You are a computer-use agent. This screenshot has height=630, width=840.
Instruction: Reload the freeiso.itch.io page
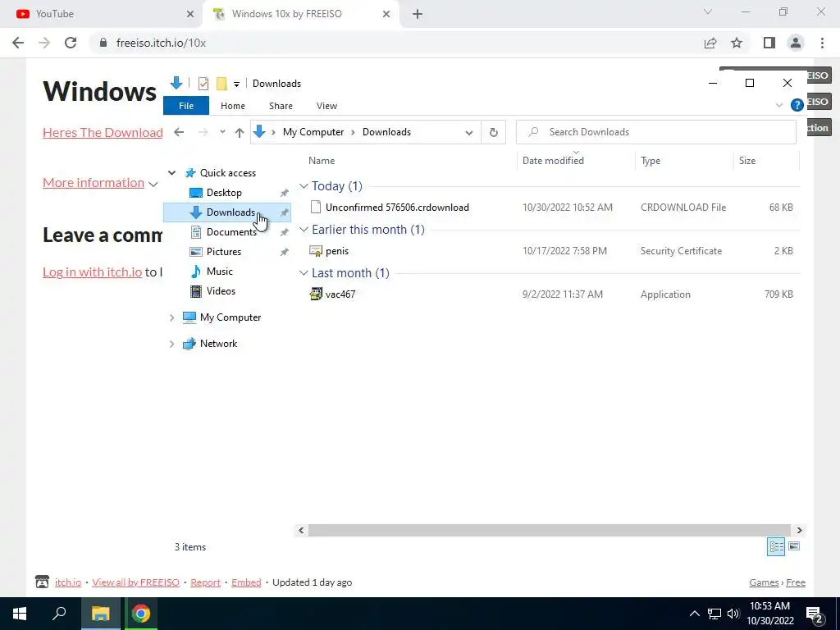coord(71,43)
